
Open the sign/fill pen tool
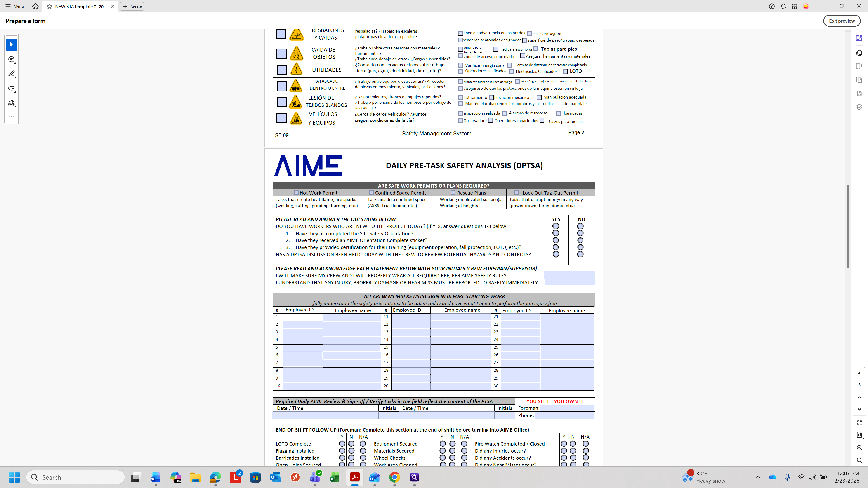click(x=11, y=103)
